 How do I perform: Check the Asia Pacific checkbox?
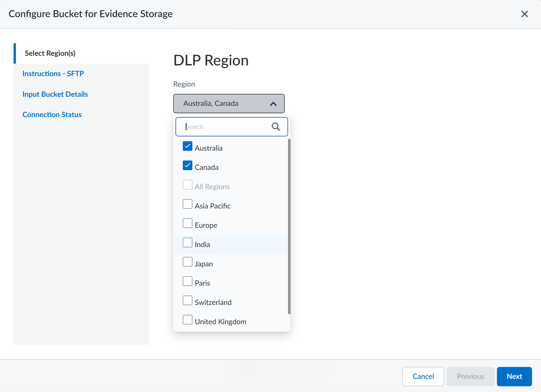[188, 204]
